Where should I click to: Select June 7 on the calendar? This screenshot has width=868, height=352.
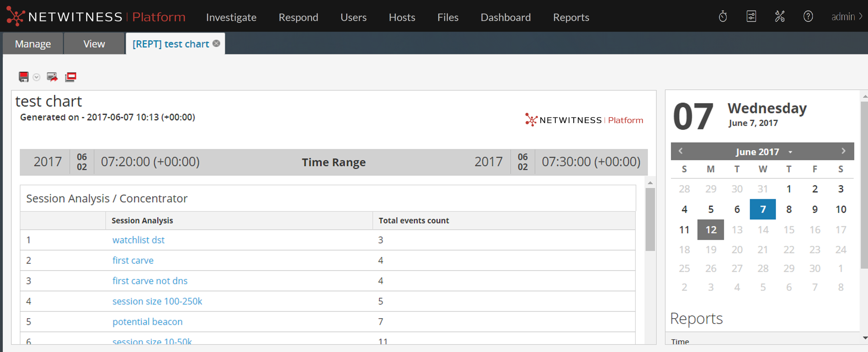763,209
